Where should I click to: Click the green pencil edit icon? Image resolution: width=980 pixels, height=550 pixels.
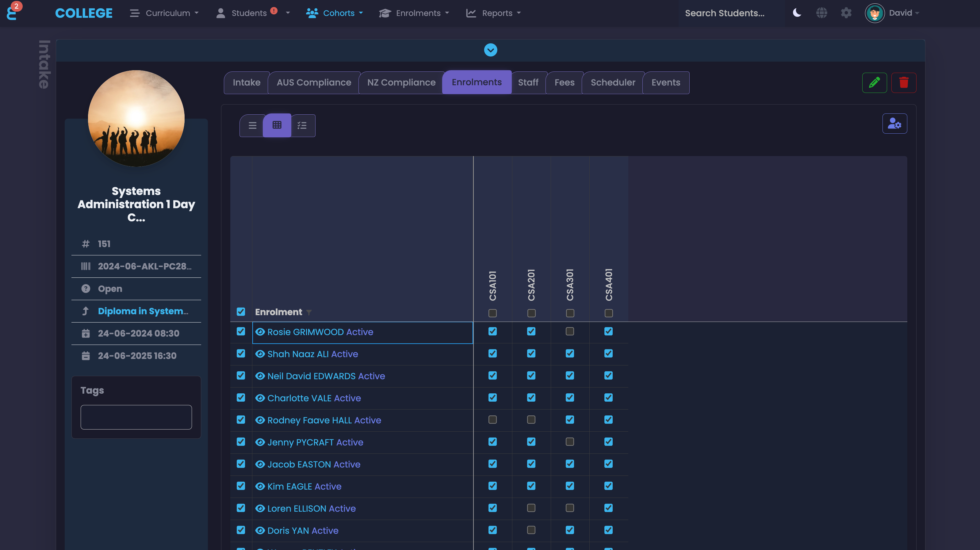coord(874,82)
